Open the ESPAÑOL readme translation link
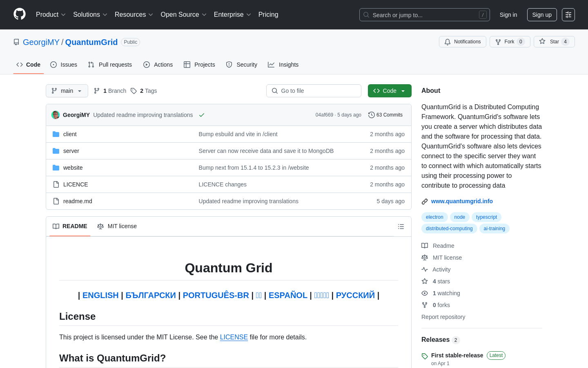The image size is (588, 368). (288, 295)
